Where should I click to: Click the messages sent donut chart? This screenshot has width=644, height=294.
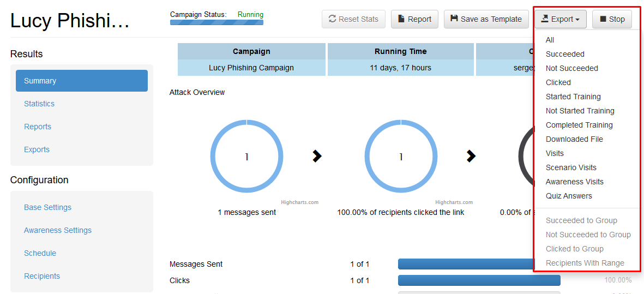click(x=246, y=157)
